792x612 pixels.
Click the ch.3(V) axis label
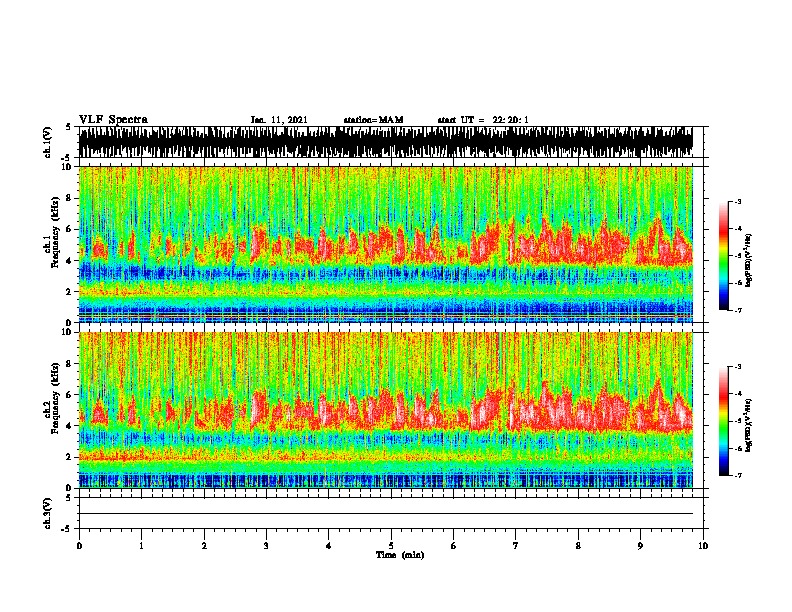(47, 513)
